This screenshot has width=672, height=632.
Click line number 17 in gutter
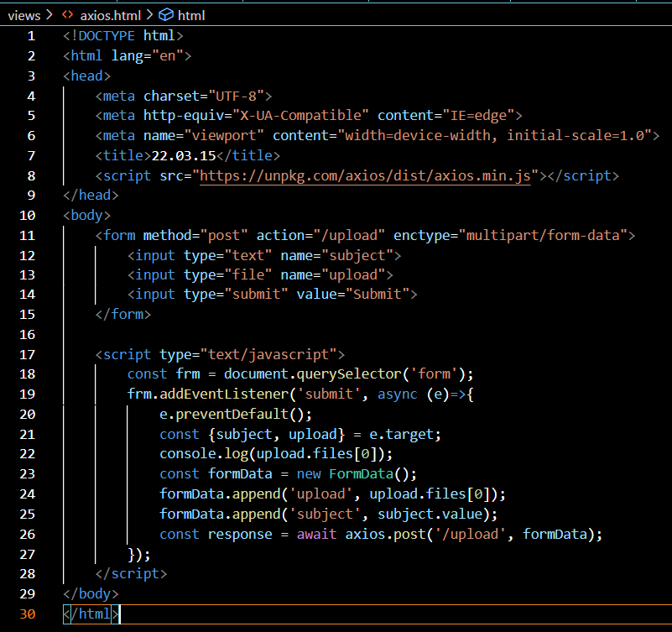pyautogui.click(x=27, y=354)
